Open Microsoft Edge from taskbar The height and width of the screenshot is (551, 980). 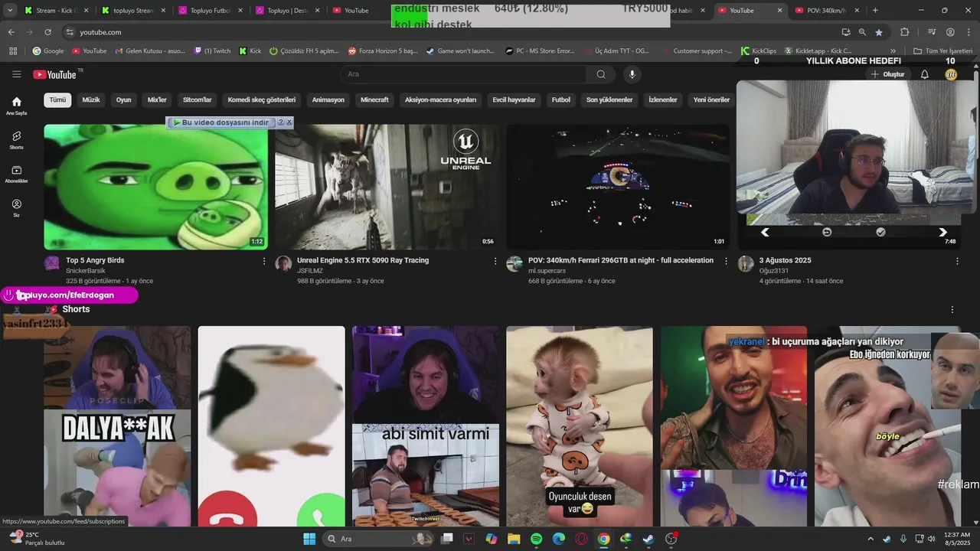(559, 539)
